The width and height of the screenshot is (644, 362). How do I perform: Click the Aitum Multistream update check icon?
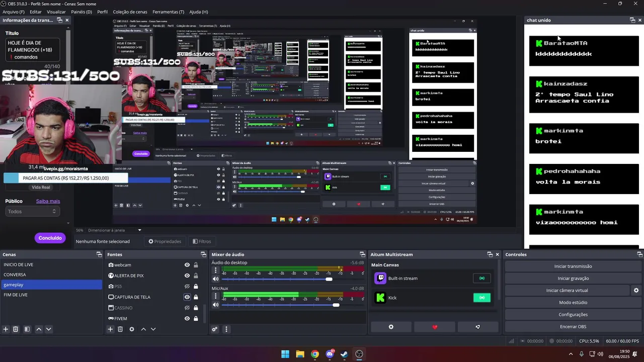477,327
